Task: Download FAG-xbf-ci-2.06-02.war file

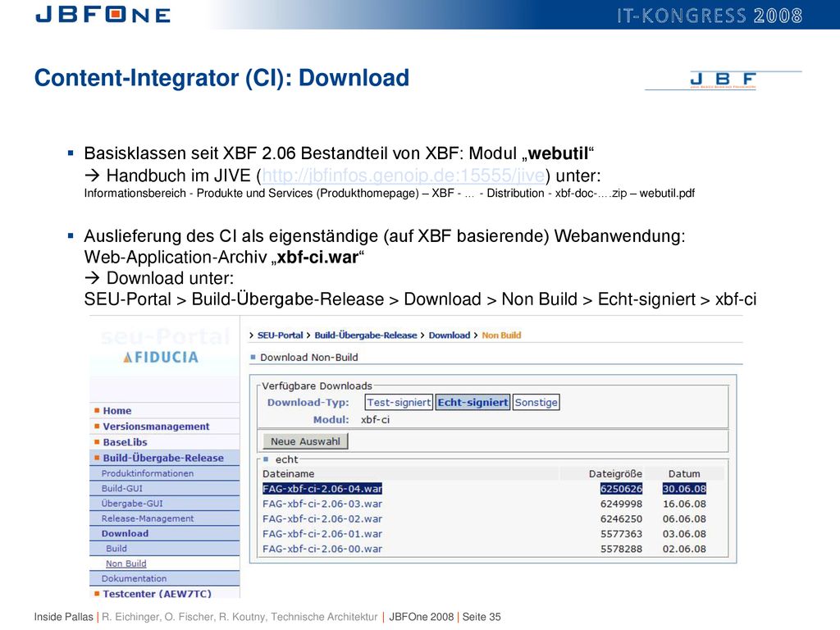Action: [x=322, y=518]
